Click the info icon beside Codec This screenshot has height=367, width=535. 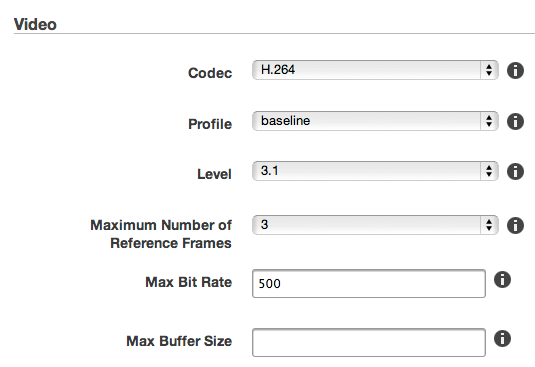click(515, 71)
